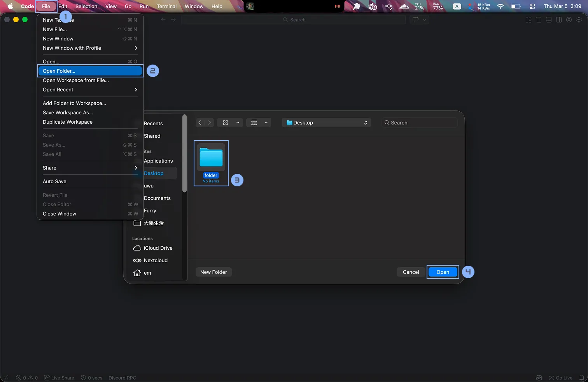The image size is (588, 382).
Task: Open the Accounts icon in title bar
Action: click(569, 19)
